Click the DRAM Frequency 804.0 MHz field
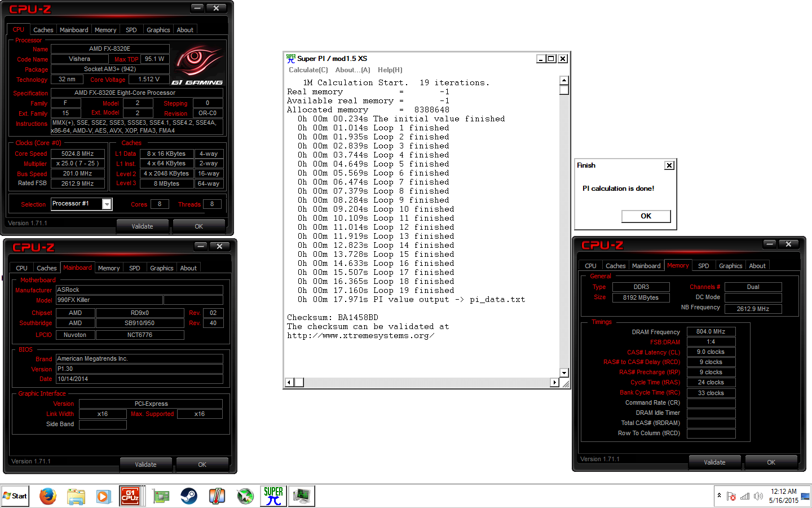The width and height of the screenshot is (812, 508). tap(711, 332)
